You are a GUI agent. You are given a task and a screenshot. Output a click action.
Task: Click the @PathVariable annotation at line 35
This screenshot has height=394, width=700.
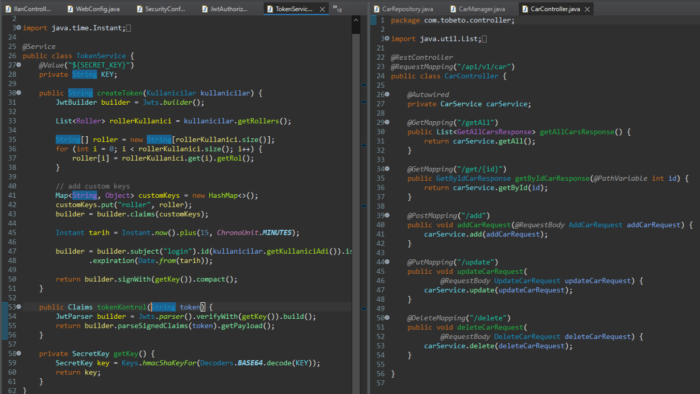[x=620, y=178]
